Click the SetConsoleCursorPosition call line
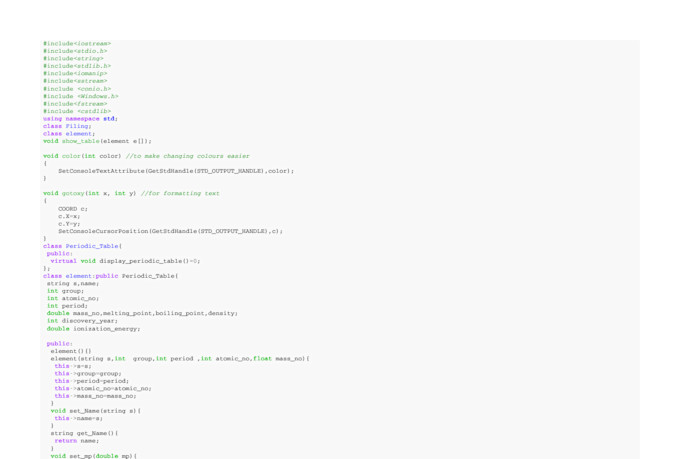Image resolution: width=680 pixels, height=459 pixels. 170,231
